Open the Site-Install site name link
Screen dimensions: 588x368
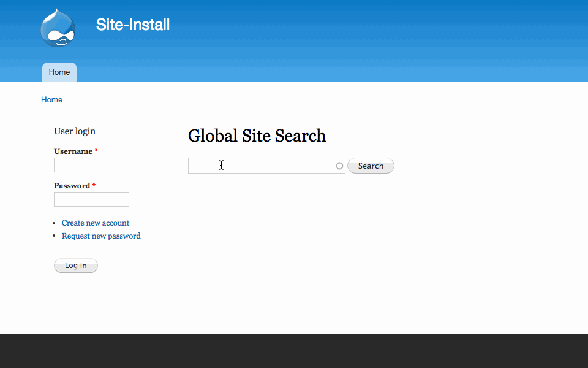coord(133,25)
